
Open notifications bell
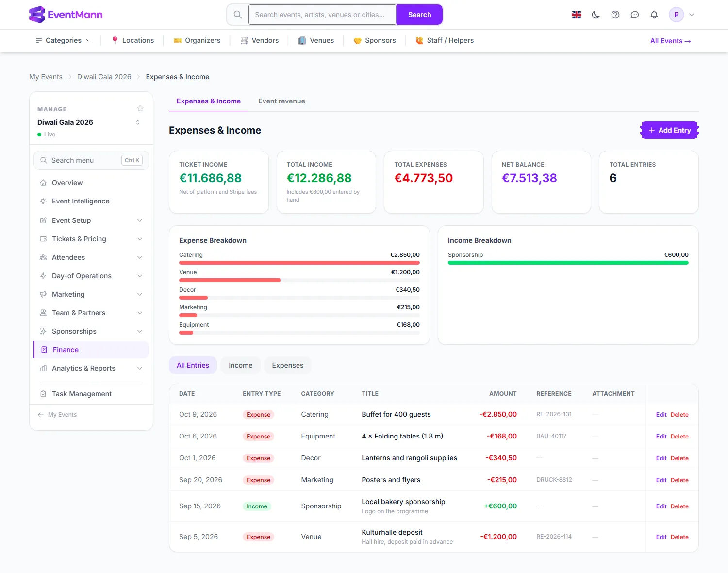(654, 15)
